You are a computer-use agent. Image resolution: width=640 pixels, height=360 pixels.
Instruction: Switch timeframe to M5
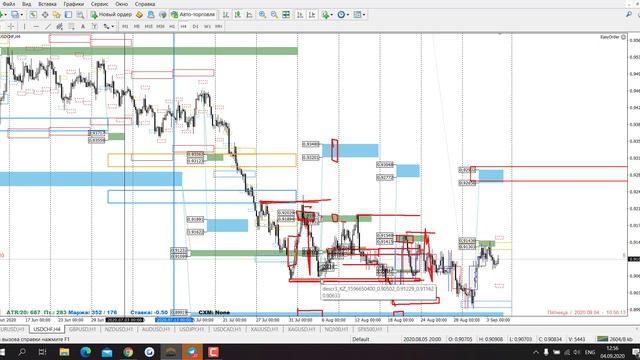(137, 26)
